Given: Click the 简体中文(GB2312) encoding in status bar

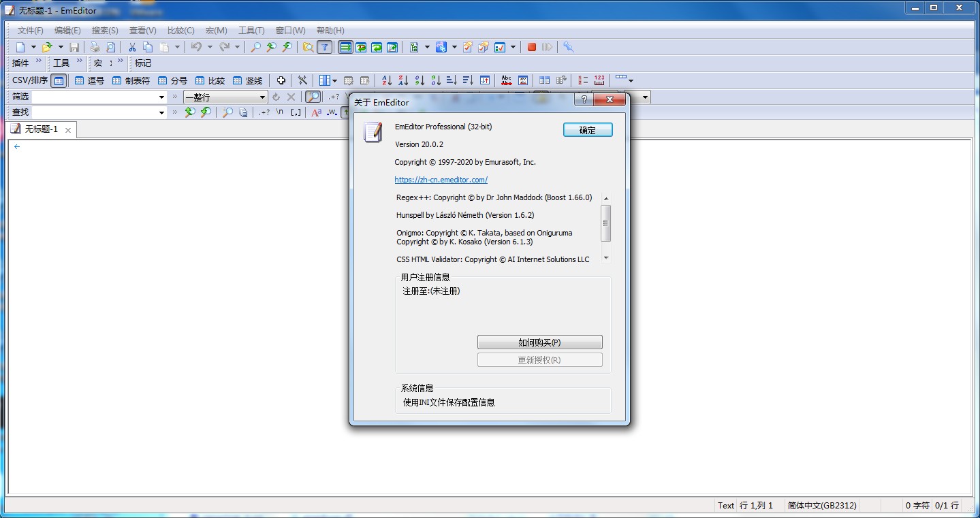Looking at the screenshot, I should click(822, 506).
